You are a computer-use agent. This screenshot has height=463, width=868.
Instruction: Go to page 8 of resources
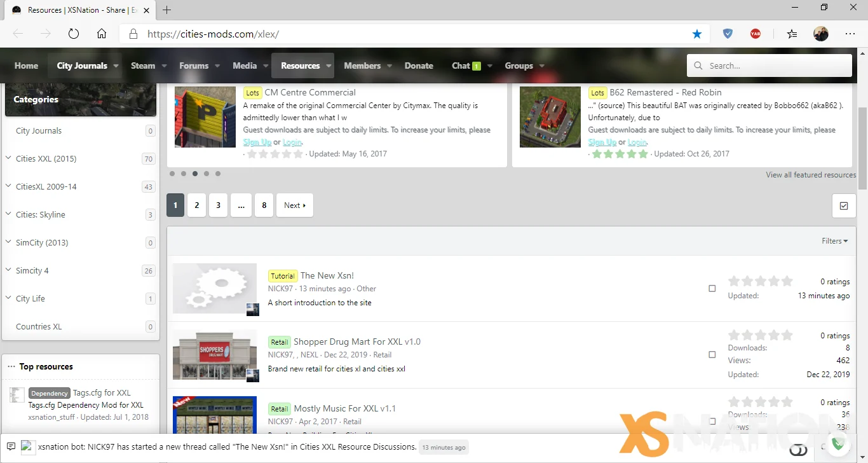(x=264, y=205)
